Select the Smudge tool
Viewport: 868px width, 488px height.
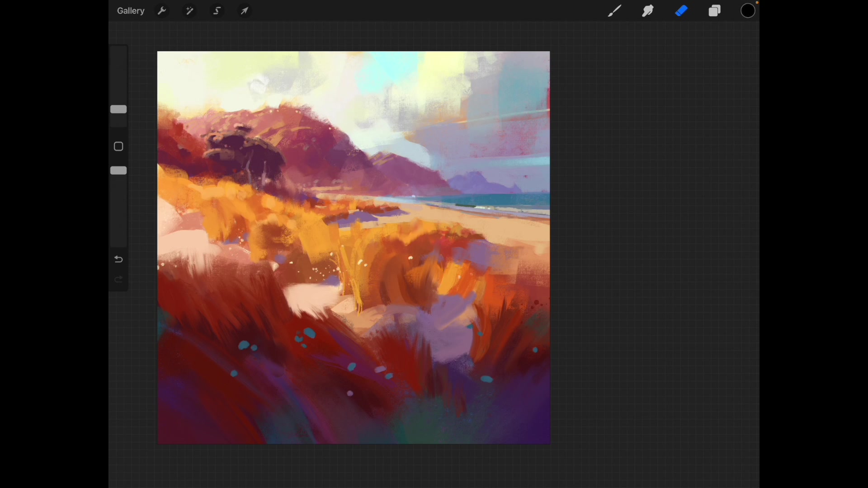[x=648, y=11]
